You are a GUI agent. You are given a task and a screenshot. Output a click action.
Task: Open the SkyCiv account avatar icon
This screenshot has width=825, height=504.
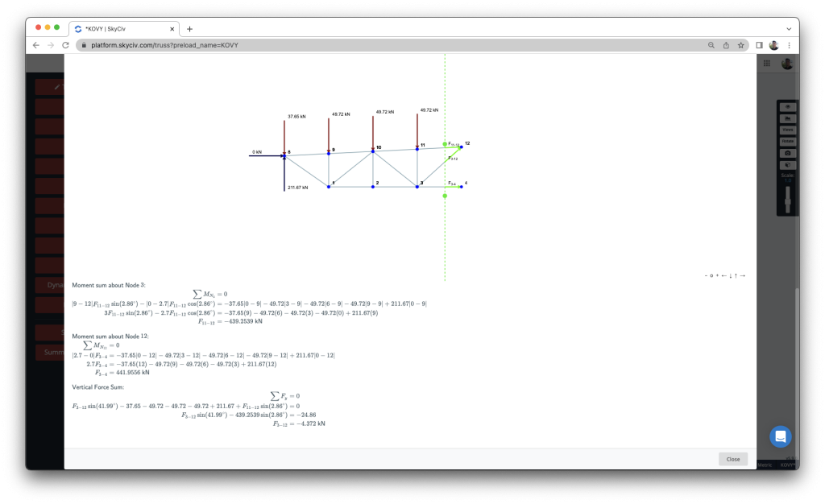coord(786,63)
